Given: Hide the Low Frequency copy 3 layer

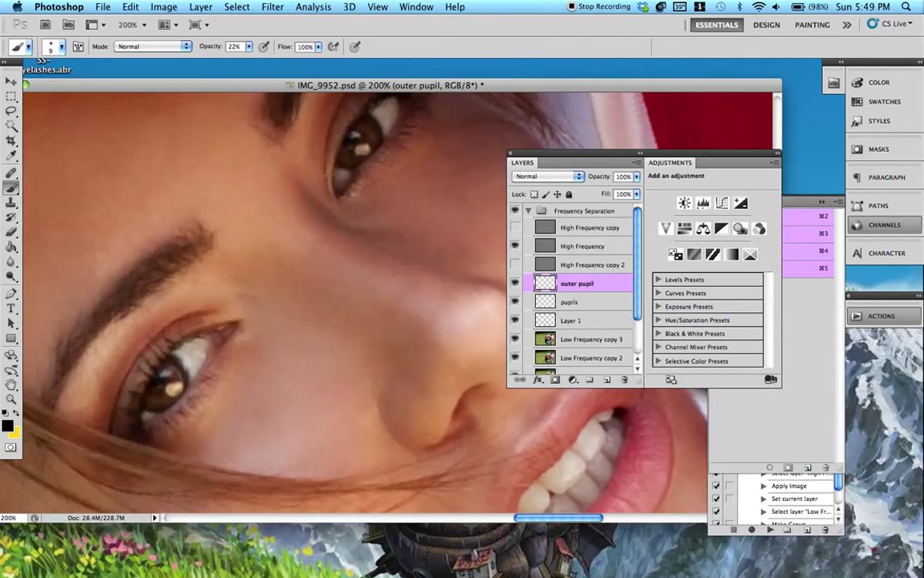Looking at the screenshot, I should 514,339.
